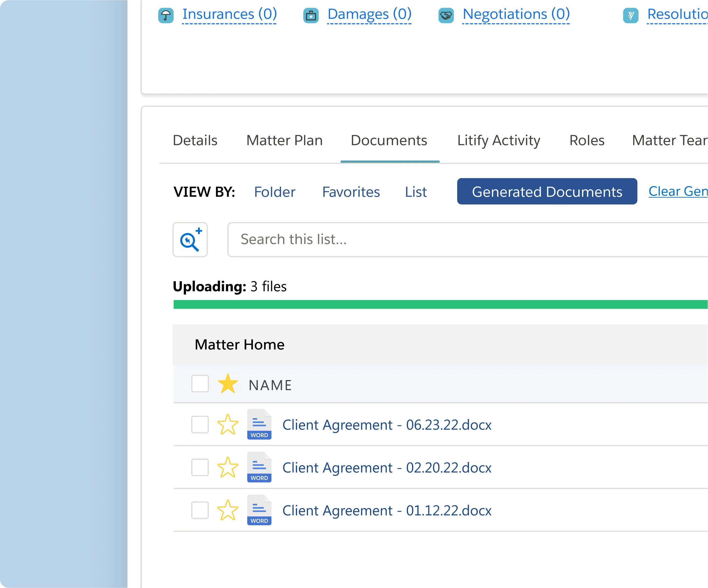The image size is (708, 588).
Task: Switch to the Matter Plan tab
Action: [284, 140]
